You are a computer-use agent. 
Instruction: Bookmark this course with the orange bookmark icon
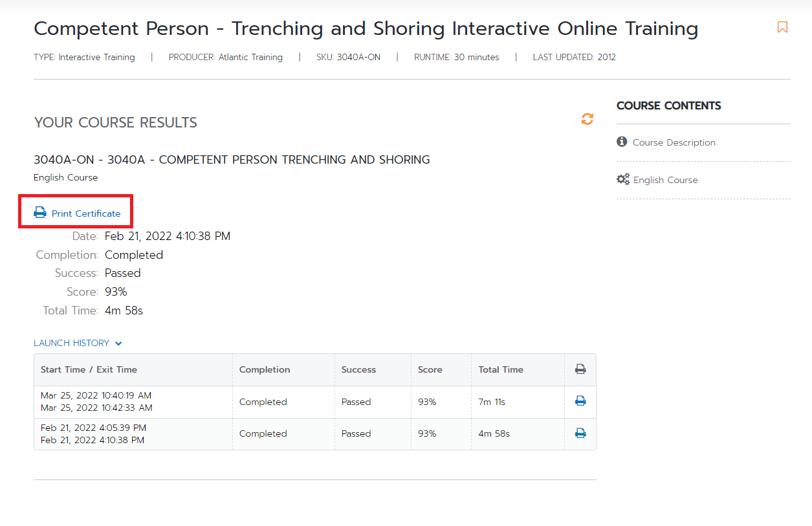(x=782, y=27)
